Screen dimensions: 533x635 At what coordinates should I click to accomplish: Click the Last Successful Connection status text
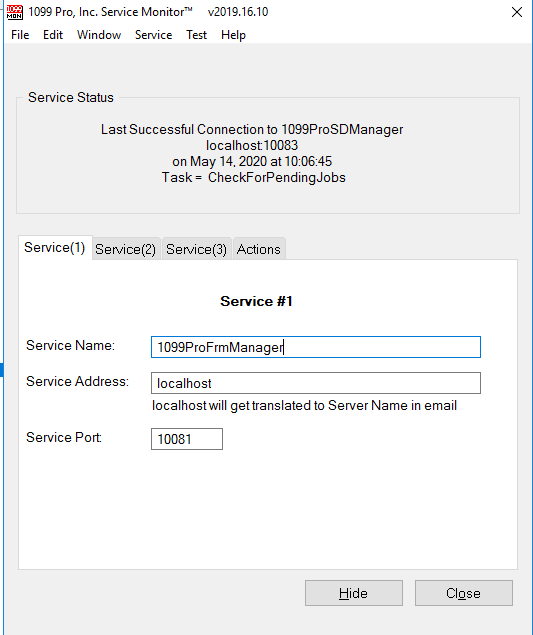pos(252,130)
